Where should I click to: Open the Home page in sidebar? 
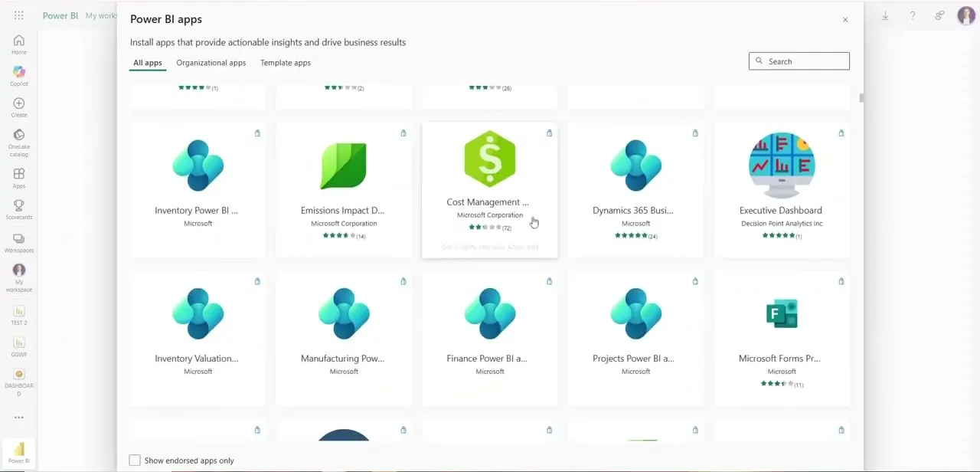[x=19, y=44]
